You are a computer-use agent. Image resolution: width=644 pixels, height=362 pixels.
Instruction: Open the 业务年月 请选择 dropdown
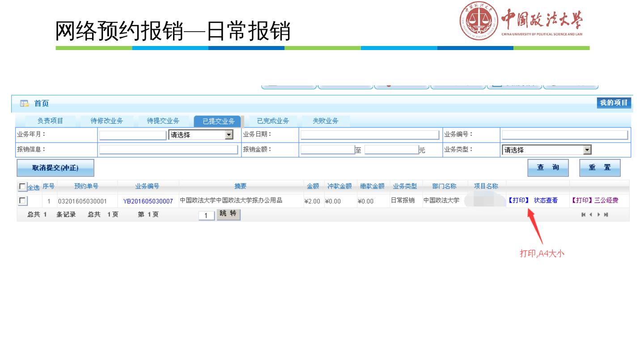229,135
